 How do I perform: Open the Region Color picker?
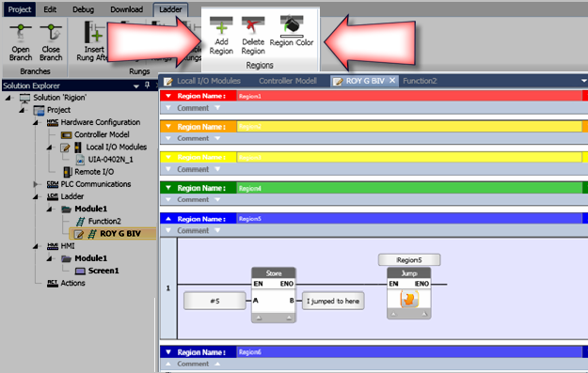tap(292, 26)
